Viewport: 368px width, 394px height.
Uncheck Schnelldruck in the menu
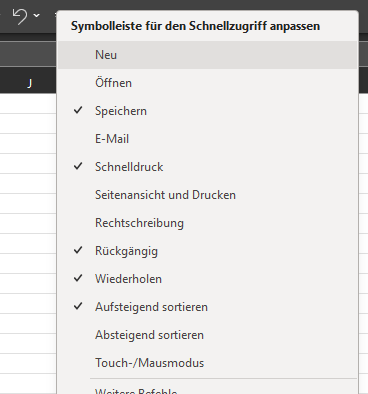(x=207, y=167)
